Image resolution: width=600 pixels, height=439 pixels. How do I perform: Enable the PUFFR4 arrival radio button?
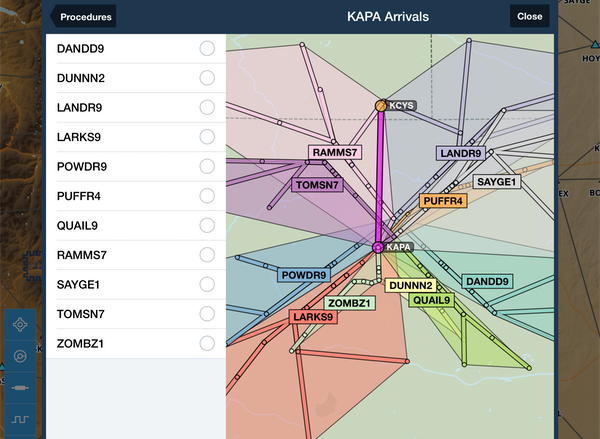pos(207,195)
